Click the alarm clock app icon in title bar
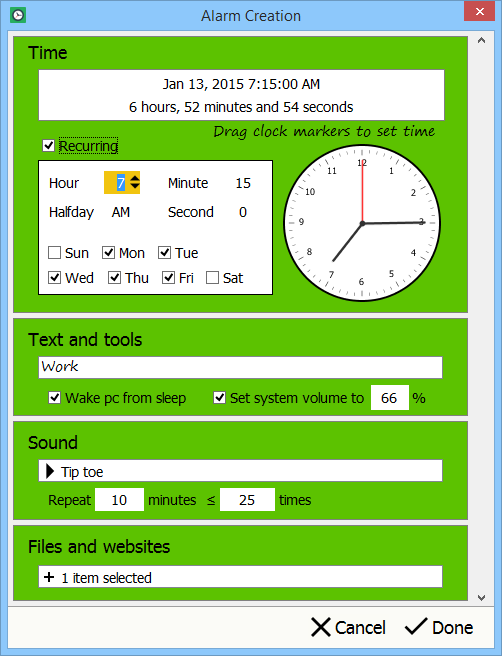Screen dimensions: 502x656 [x=18, y=15]
